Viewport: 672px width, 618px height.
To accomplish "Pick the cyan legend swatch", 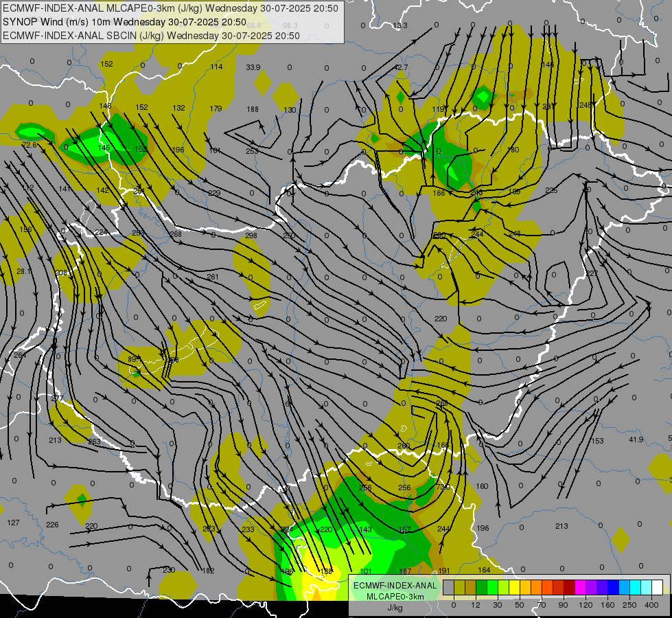I will pos(635,588).
